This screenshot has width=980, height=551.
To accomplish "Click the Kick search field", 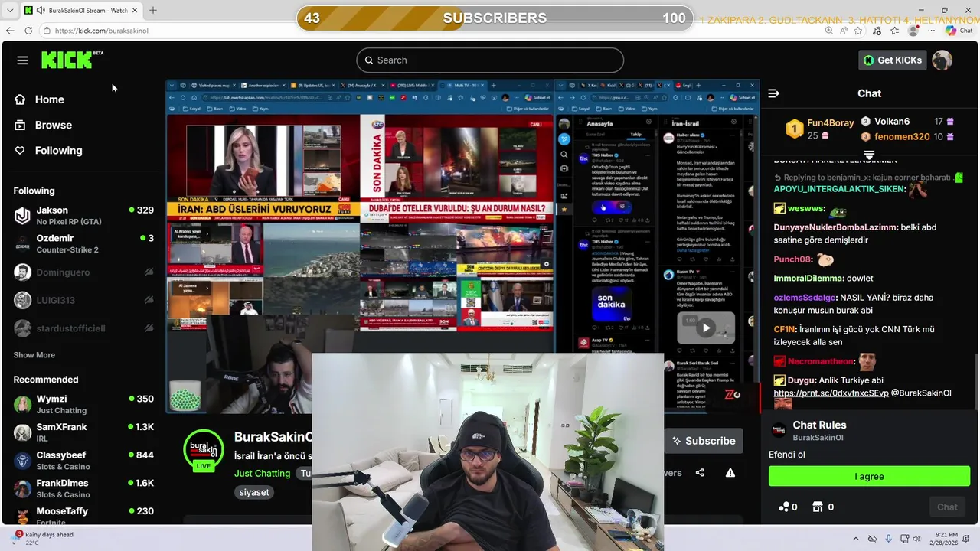I will (x=490, y=60).
